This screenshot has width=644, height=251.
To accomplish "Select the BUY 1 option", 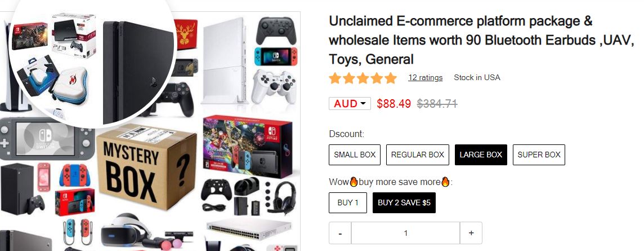I will coord(348,203).
